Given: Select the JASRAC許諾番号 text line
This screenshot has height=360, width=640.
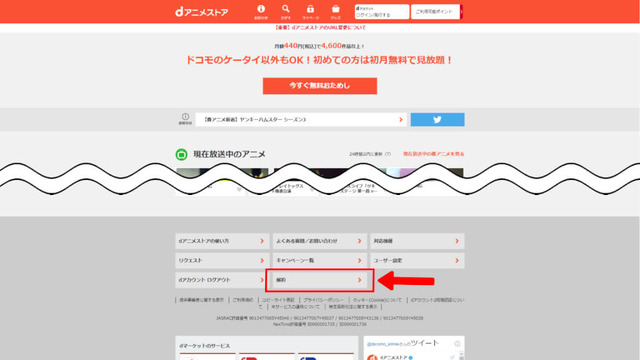Looking at the screenshot, I should click(x=320, y=318).
